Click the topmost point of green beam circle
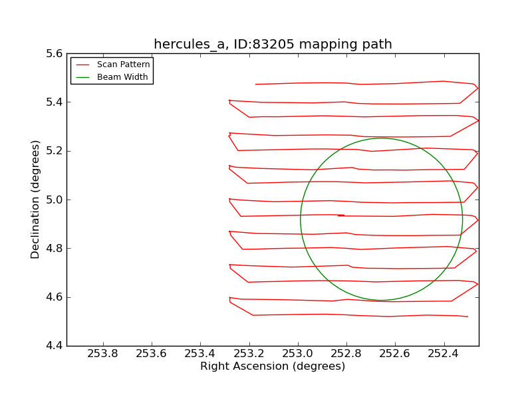The width and height of the screenshot is (532, 399). pyautogui.click(x=382, y=138)
